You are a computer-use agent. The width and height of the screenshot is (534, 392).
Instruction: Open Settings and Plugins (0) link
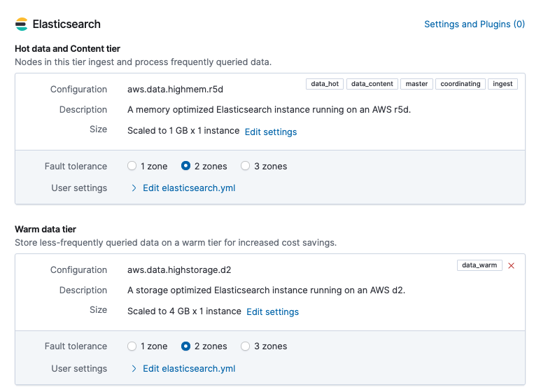(474, 24)
